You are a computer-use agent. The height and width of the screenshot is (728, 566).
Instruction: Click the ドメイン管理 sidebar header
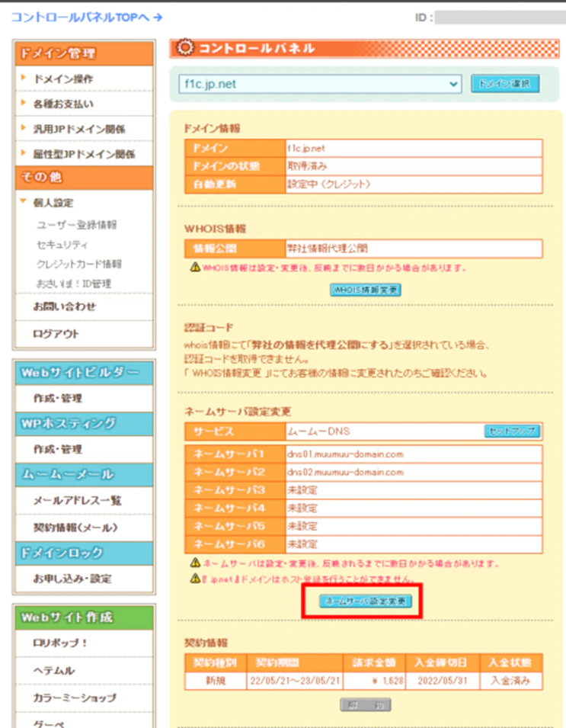pos(84,53)
